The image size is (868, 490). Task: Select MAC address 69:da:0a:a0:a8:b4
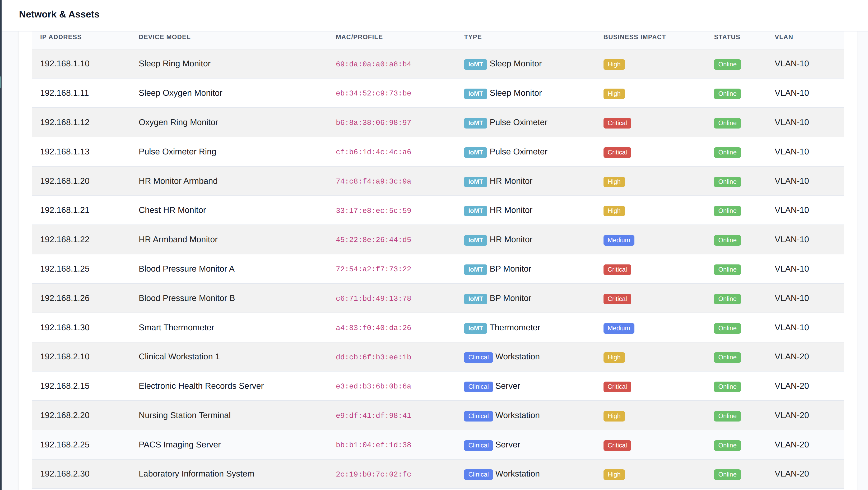(373, 64)
